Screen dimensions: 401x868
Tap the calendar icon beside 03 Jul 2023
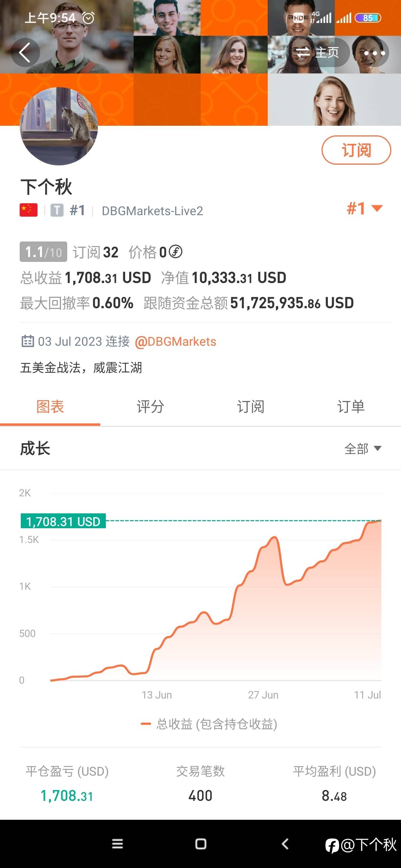click(x=27, y=341)
